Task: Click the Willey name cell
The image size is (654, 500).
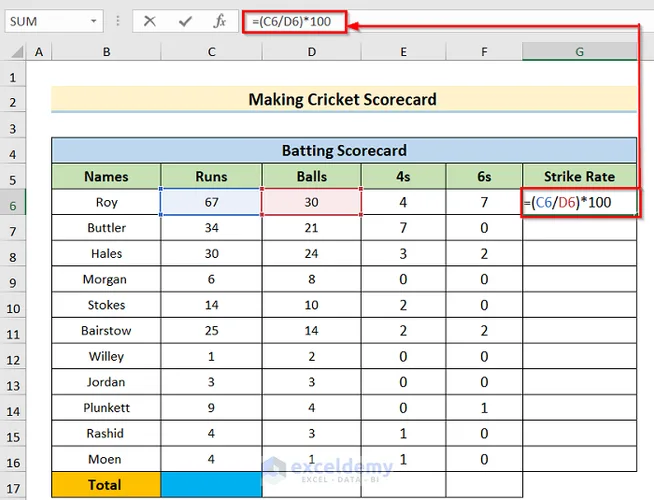Action: 106,357
